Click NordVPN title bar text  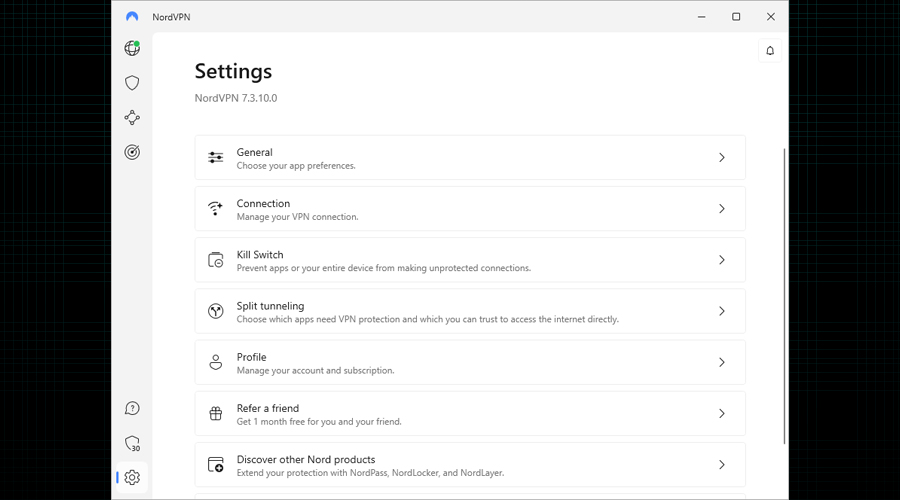pyautogui.click(x=171, y=17)
